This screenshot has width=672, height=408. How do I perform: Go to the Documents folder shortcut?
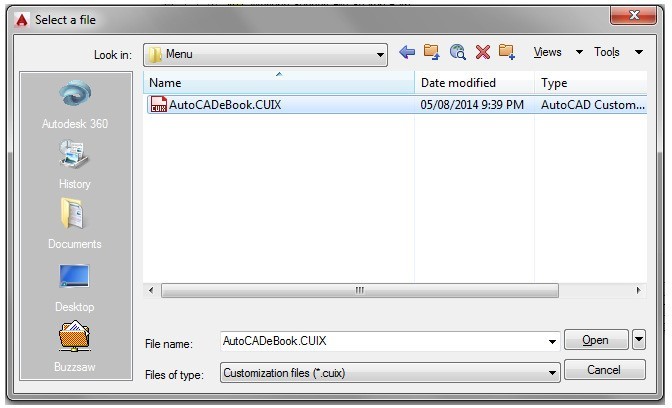(x=75, y=224)
